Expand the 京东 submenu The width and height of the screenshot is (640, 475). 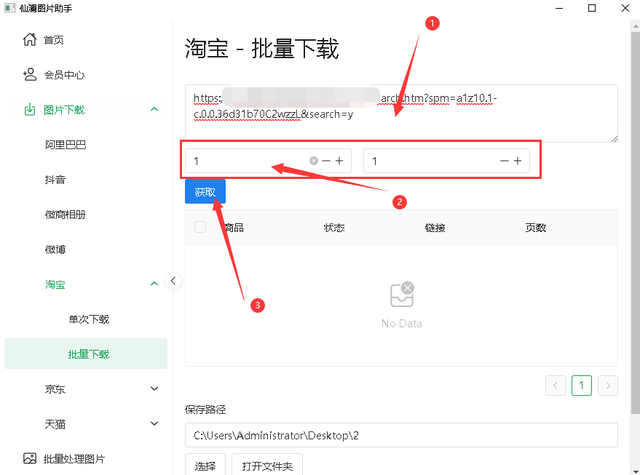click(154, 389)
